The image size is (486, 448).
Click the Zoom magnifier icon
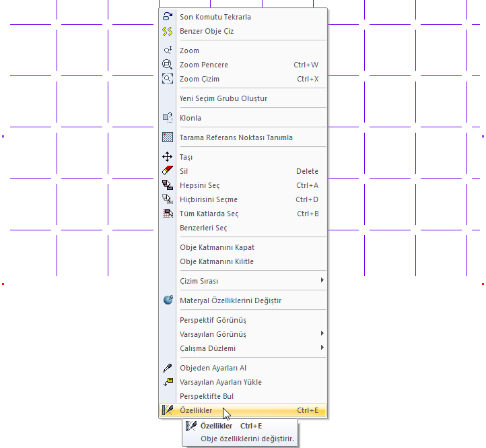point(168,51)
